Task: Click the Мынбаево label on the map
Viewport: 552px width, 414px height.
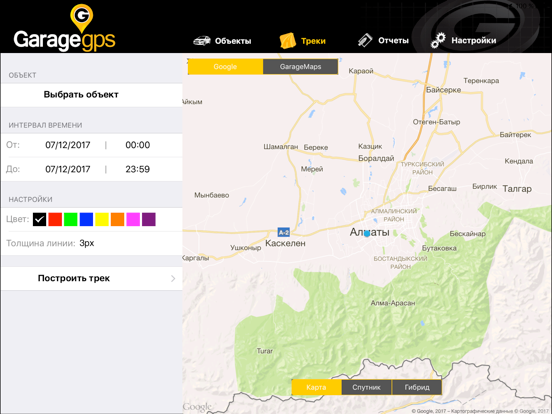Action: pyautogui.click(x=212, y=195)
